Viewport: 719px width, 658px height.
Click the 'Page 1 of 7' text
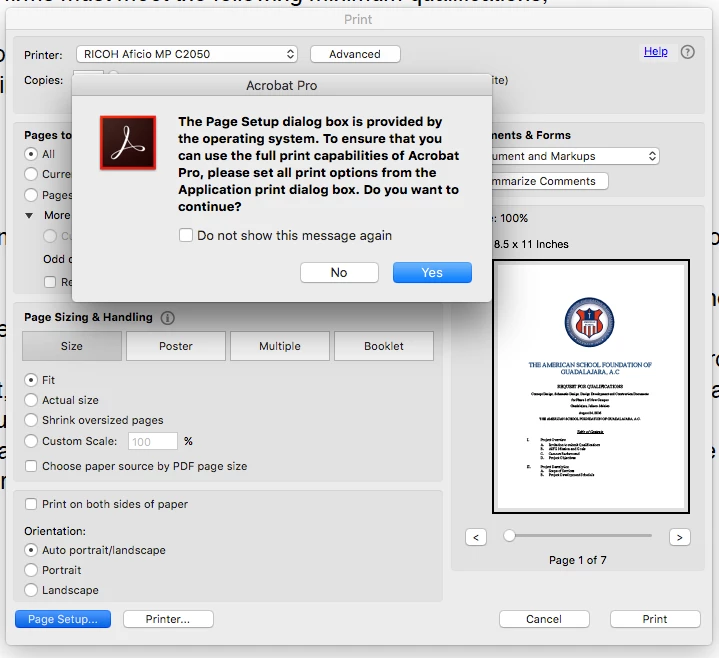point(578,560)
